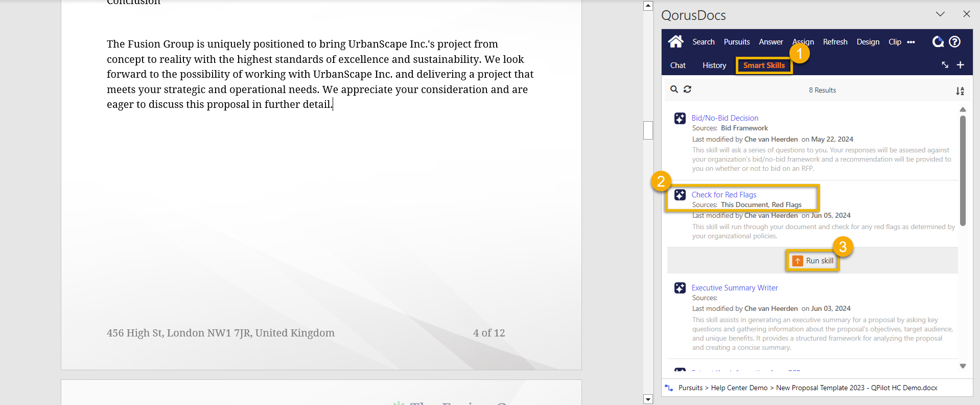This screenshot has width=980, height=405.
Task: Toggle the sort order icon
Action: point(960,91)
